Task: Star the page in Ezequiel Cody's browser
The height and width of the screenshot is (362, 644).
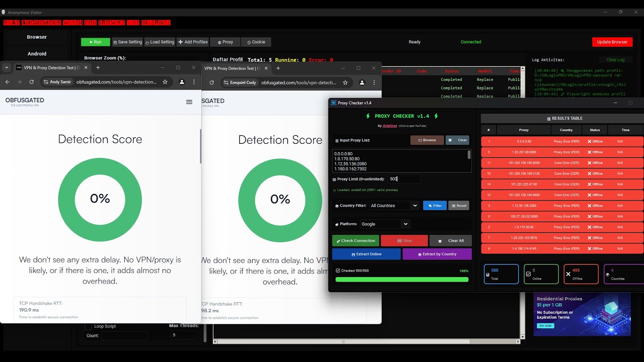Action: pyautogui.click(x=345, y=82)
